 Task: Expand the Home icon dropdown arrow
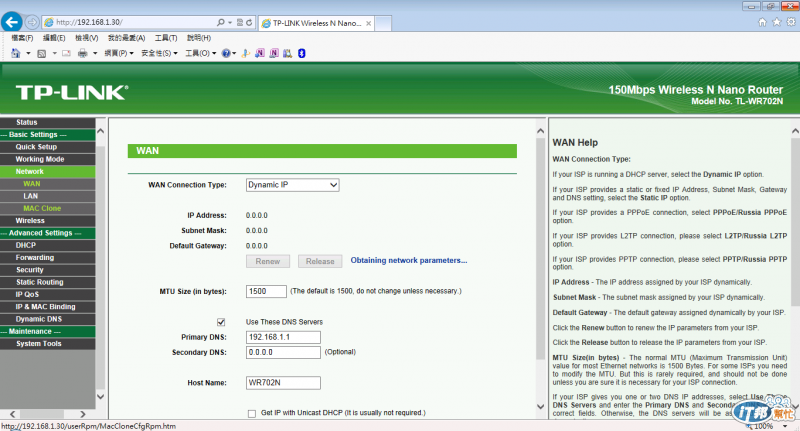pyautogui.click(x=28, y=53)
